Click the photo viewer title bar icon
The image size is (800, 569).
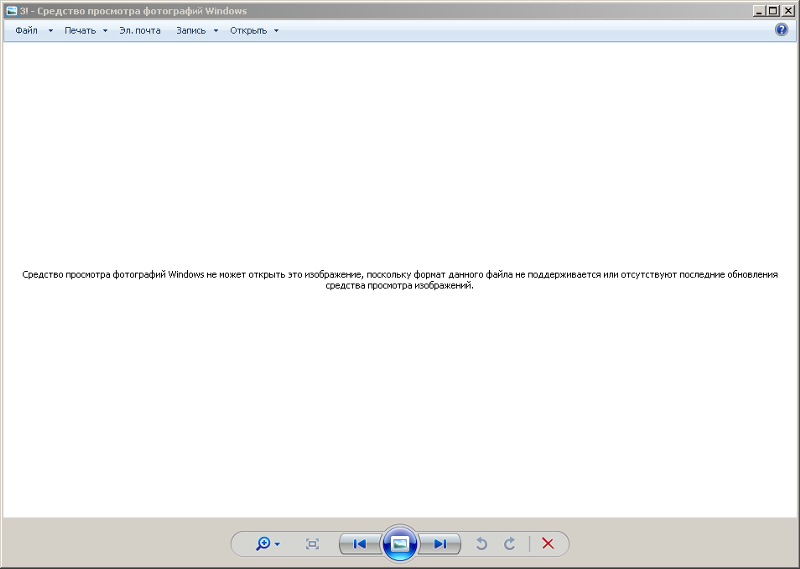coord(11,11)
